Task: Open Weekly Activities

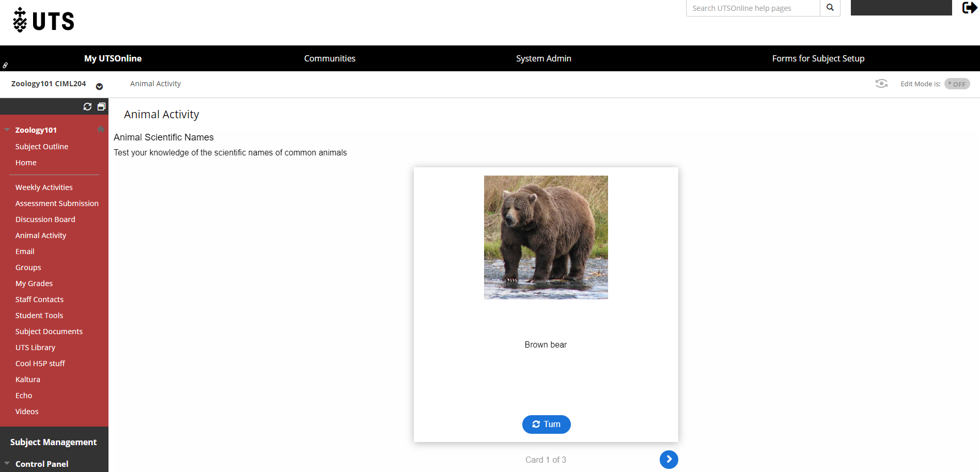Action: pyautogui.click(x=44, y=187)
